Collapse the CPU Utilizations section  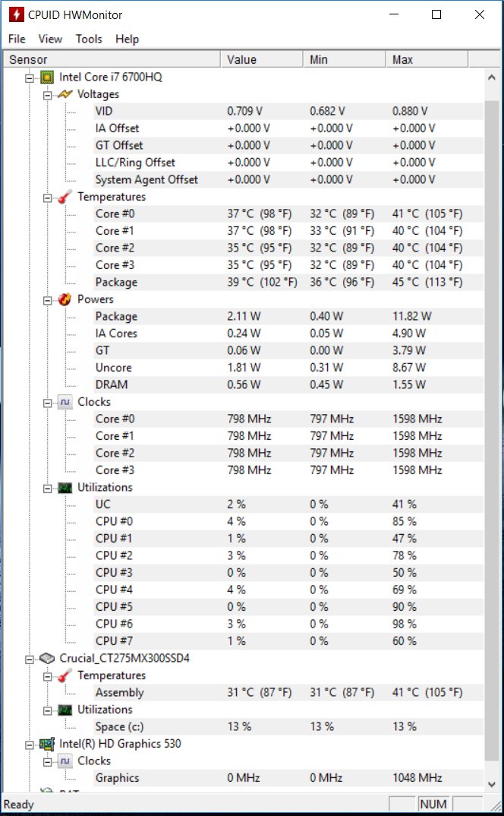pos(47,488)
